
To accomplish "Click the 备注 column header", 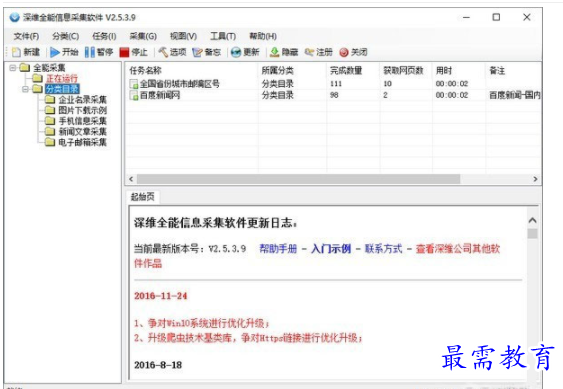I will tap(513, 70).
